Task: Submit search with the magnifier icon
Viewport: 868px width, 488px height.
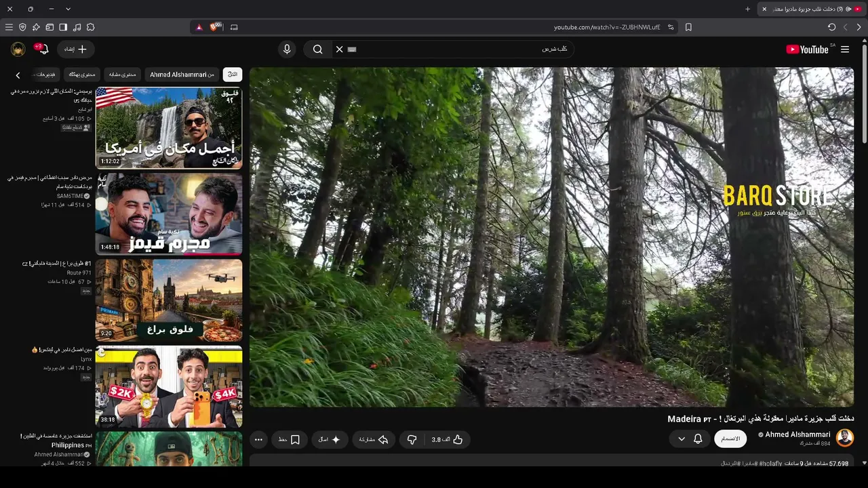Action: click(x=317, y=49)
